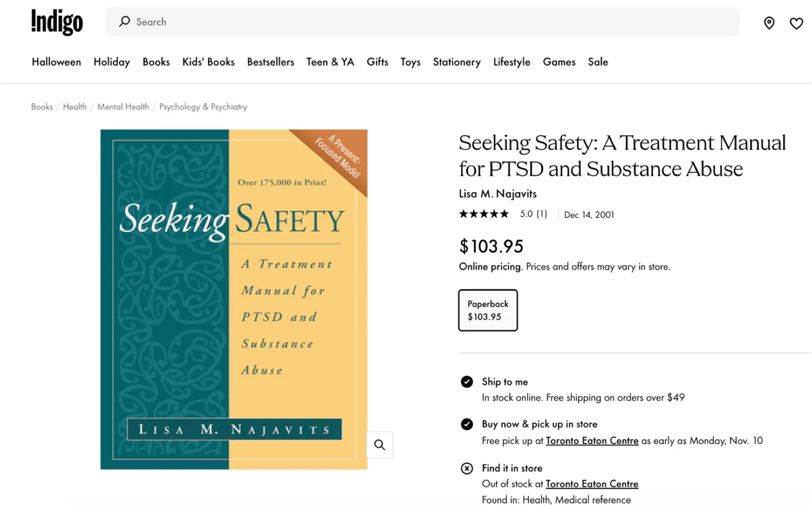The height and width of the screenshot is (505, 812).
Task: Open the Kids' Books category menu
Action: [x=208, y=62]
